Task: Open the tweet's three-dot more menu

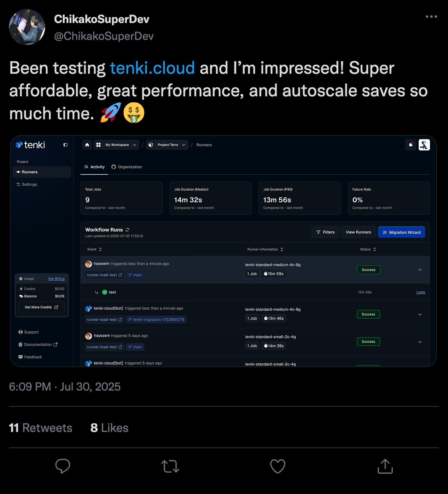Action: point(431,17)
